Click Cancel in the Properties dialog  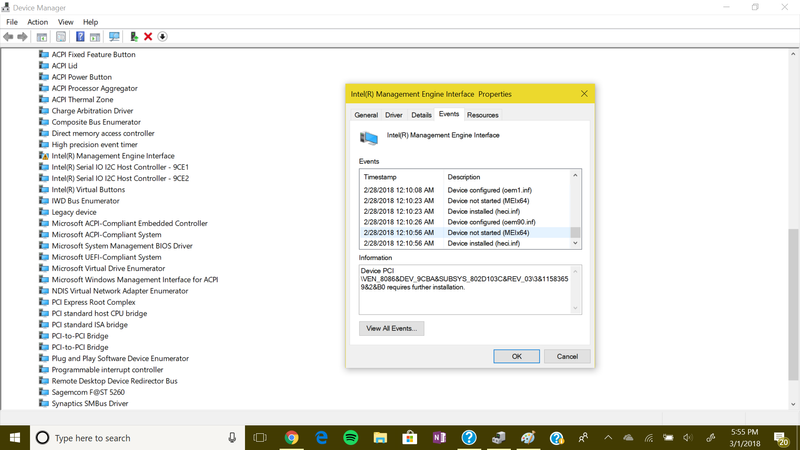click(x=567, y=357)
